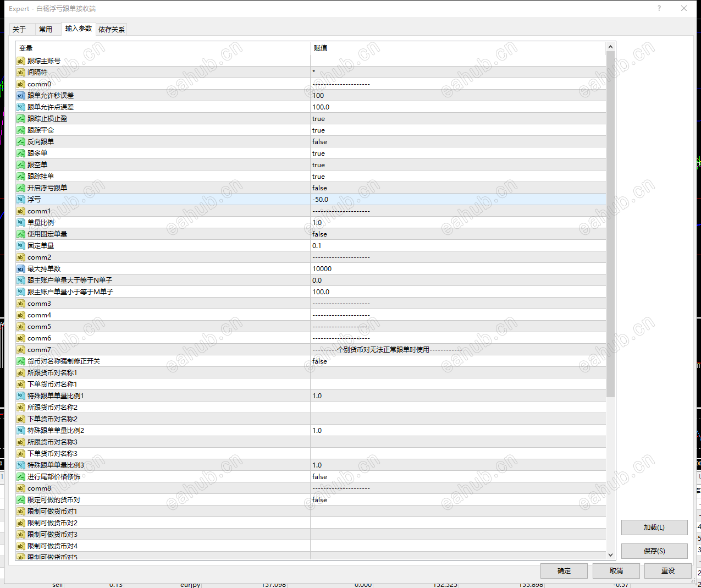Click the double icon beside 固定单量
The image size is (701, 588).
(x=21, y=246)
